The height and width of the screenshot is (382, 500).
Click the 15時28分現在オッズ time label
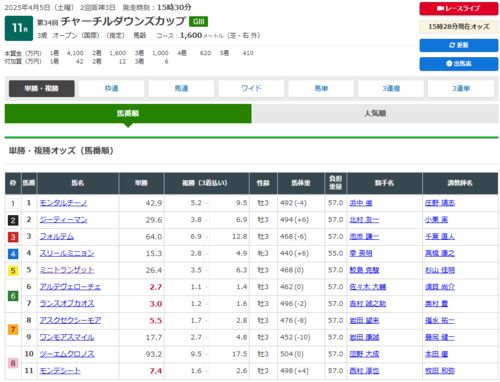coord(459,27)
